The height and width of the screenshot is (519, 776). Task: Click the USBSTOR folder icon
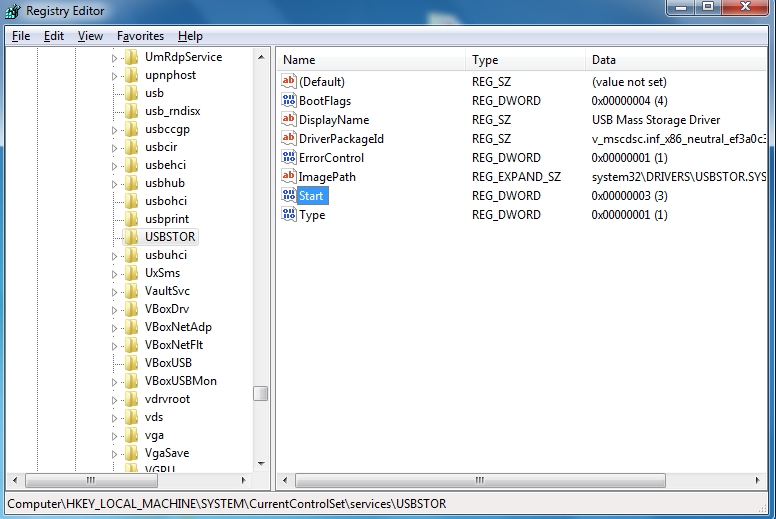tap(131, 237)
